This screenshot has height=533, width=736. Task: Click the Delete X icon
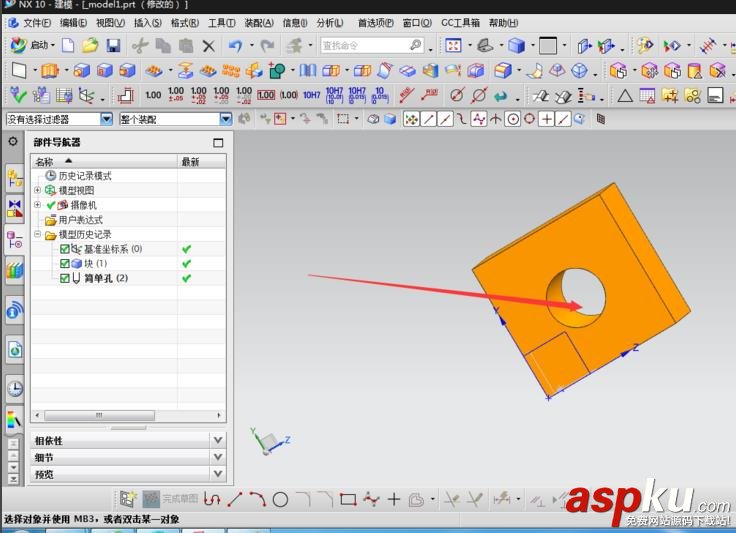coord(208,46)
